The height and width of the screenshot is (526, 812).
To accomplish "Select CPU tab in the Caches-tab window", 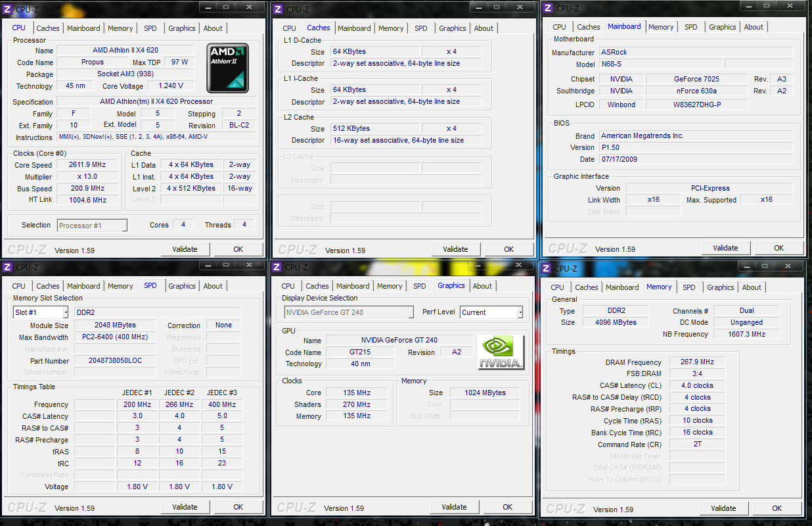I will (x=290, y=28).
